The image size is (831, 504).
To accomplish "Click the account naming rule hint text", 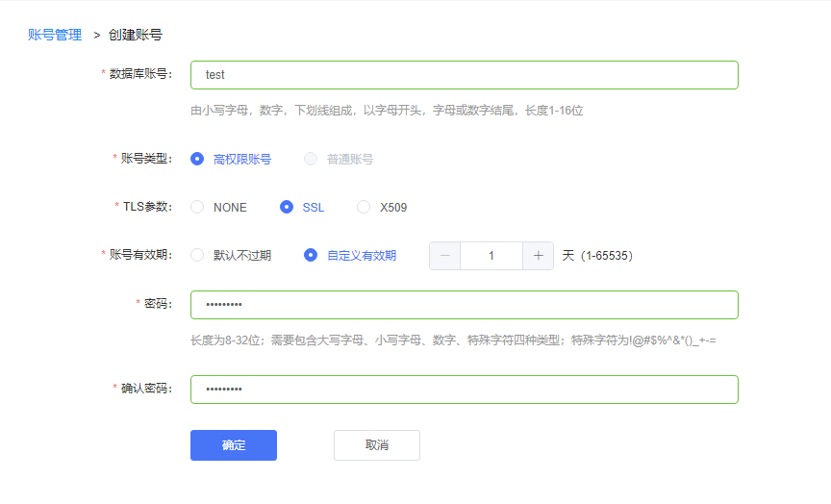I will (x=387, y=111).
